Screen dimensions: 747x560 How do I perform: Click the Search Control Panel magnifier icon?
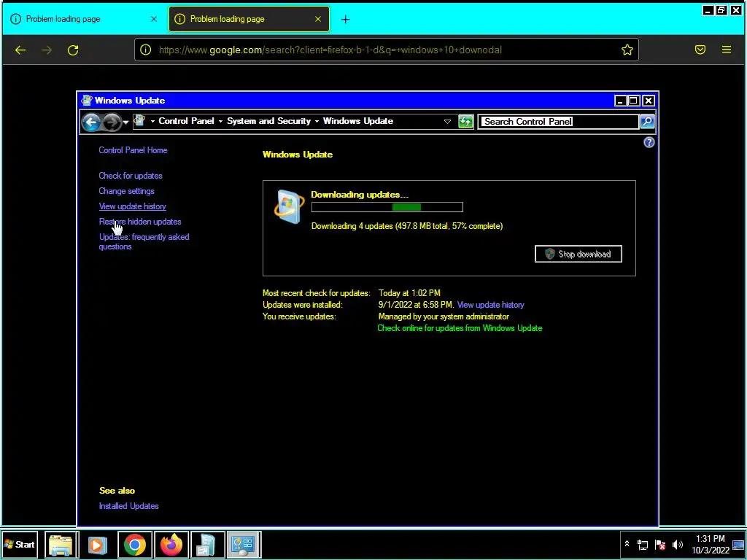[647, 122]
